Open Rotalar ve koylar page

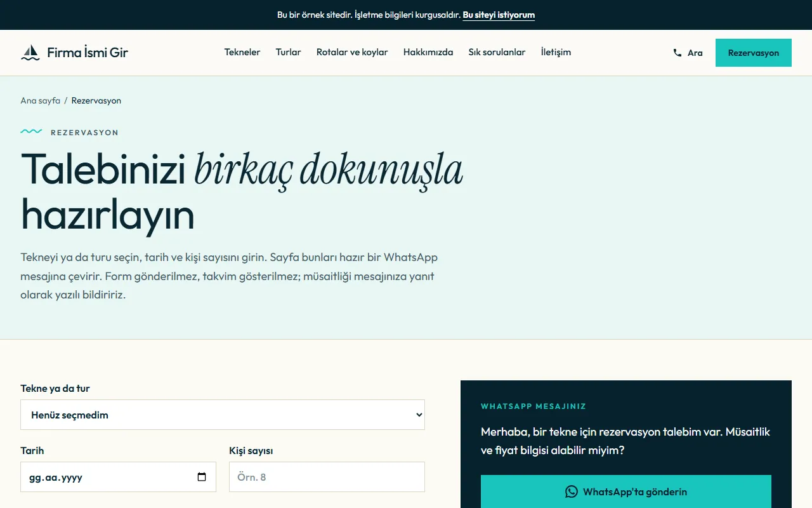tap(352, 52)
